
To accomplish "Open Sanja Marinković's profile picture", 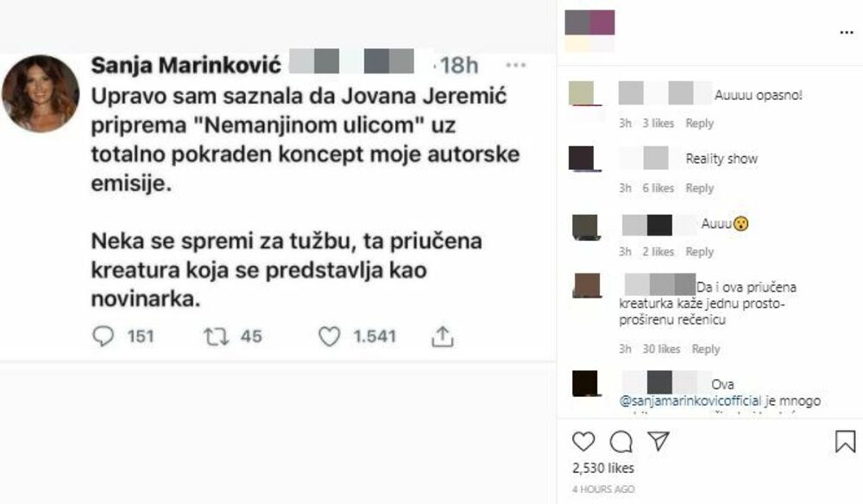I will (x=41, y=93).
